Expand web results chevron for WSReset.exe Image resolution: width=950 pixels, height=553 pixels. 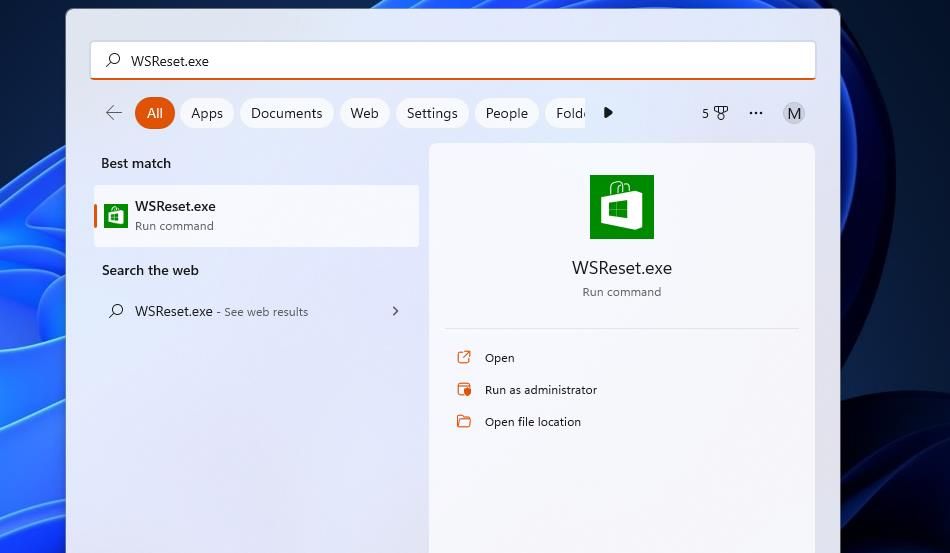396,311
